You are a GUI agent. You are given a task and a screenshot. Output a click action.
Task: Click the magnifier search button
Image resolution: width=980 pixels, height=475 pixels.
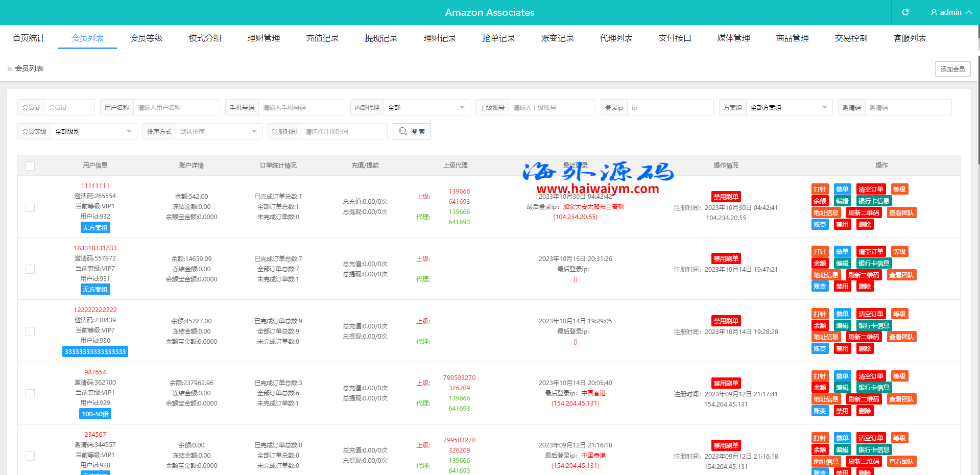point(411,131)
